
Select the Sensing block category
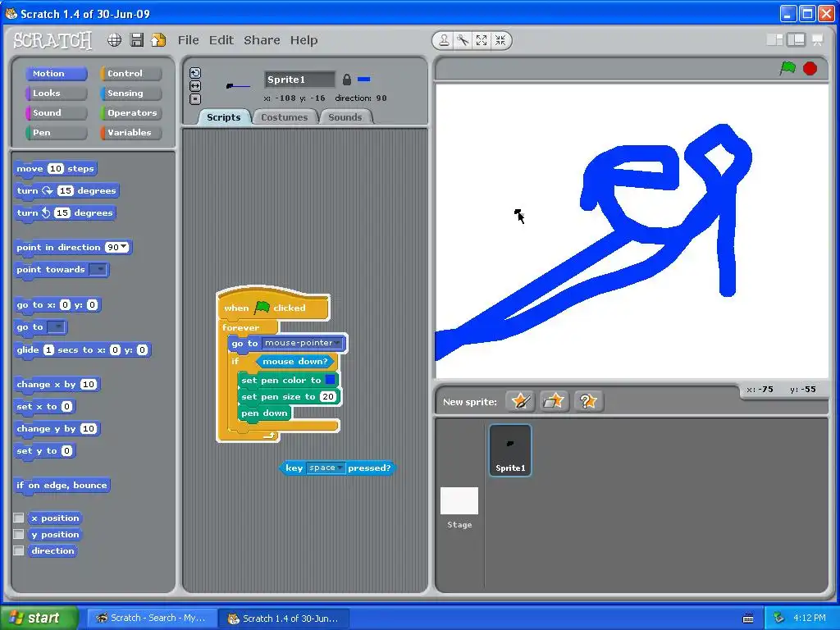[130, 94]
